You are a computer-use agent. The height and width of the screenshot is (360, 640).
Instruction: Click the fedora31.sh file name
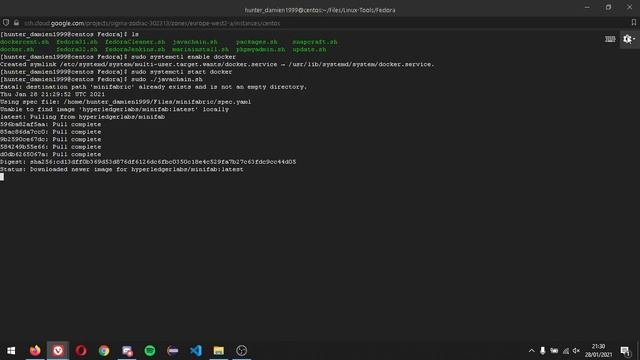tap(77, 42)
